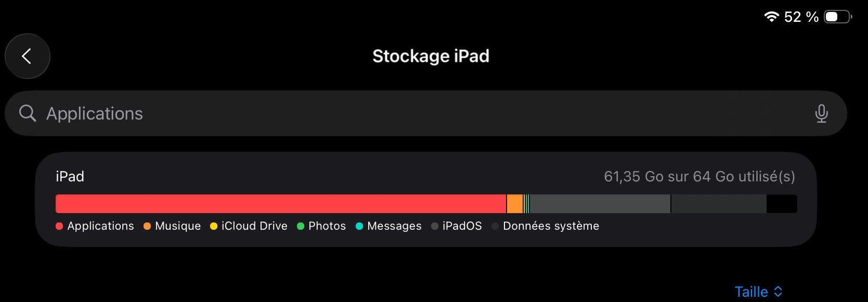Click the yellow iCloud Drive legend dot
The height and width of the screenshot is (302, 868).
214,226
